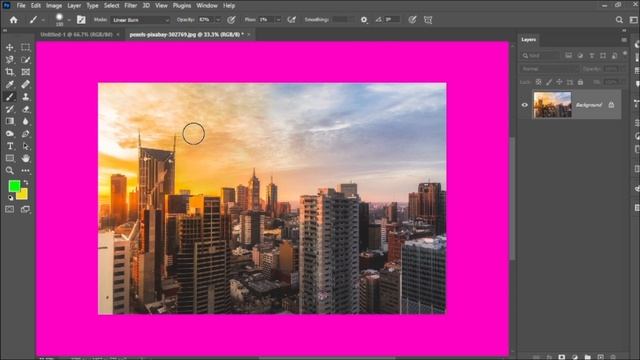
Task: Go to the Home screen
Action: coord(13,20)
